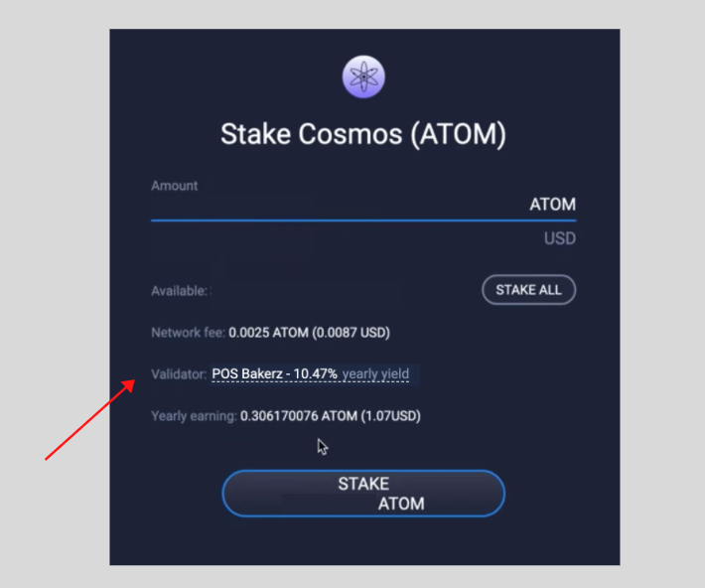Click the yearly yield text in validator

point(375,373)
